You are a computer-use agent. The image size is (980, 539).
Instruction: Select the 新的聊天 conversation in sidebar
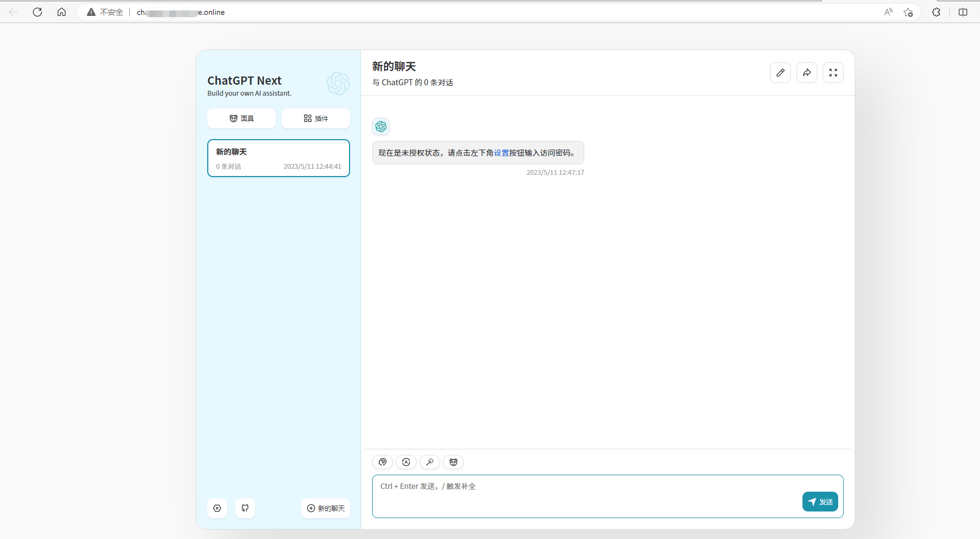(279, 158)
